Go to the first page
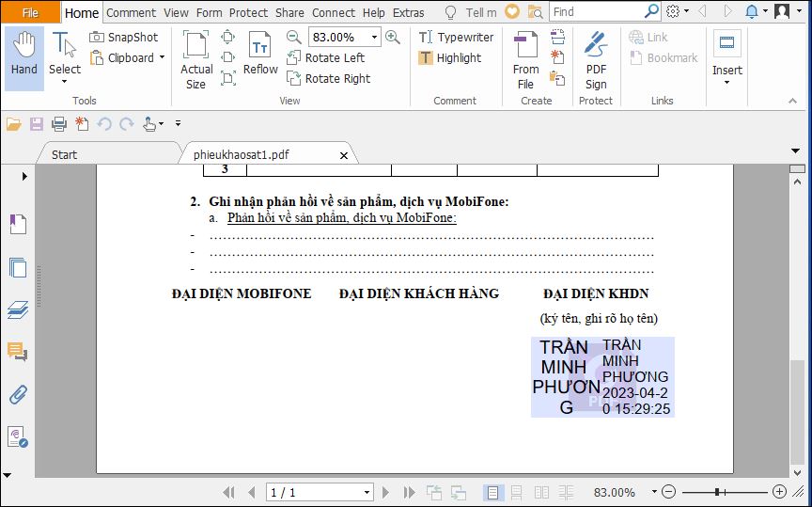Viewport: 812px width, 507px height. (x=229, y=492)
